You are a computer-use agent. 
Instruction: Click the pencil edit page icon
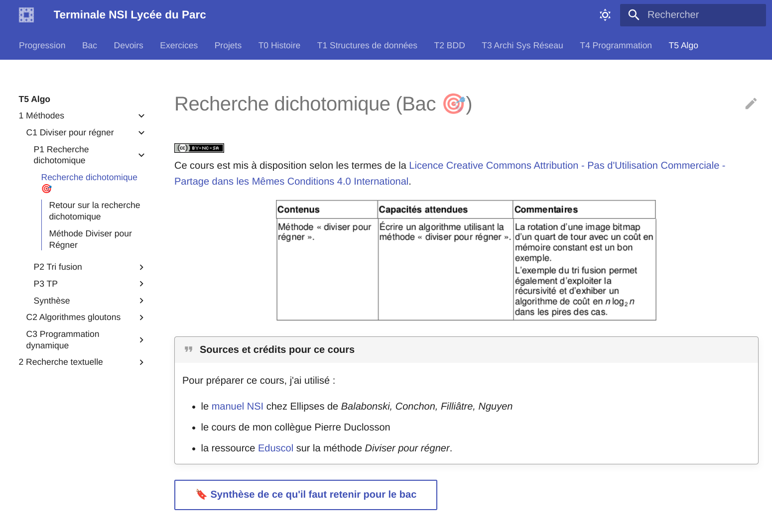click(751, 104)
